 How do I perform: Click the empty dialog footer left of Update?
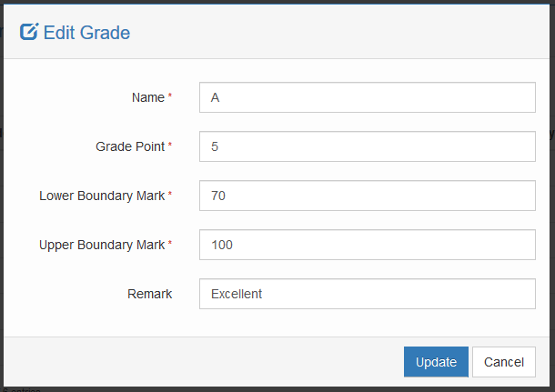[200, 362]
